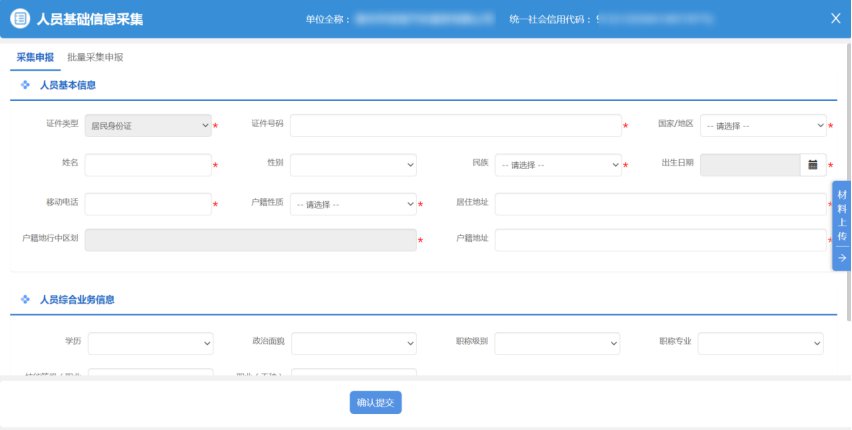852x430 pixels.
Task: Click the arrow icon under 材料上传
Action: [841, 258]
